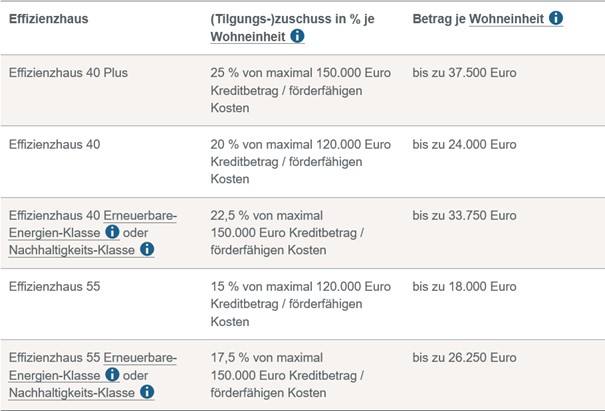Viewport: 605px width, 411px height.
Task: Click the bis zu 37.500 Euro cell
Action: click(464, 73)
